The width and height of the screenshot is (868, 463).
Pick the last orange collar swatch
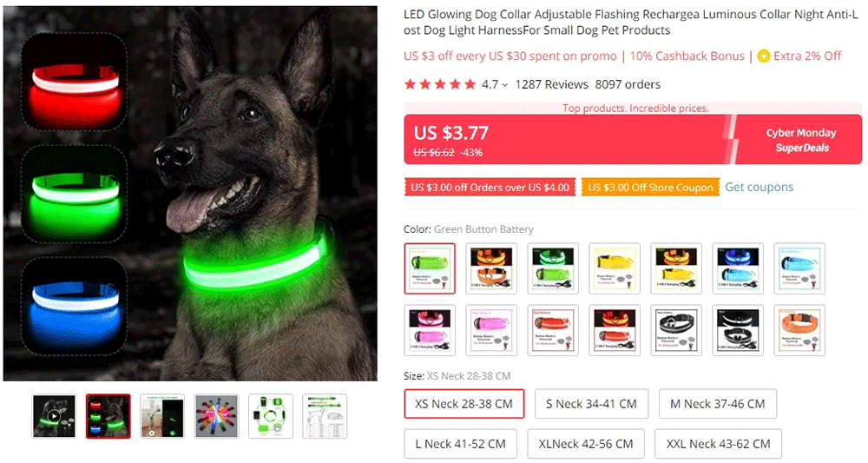click(x=799, y=330)
